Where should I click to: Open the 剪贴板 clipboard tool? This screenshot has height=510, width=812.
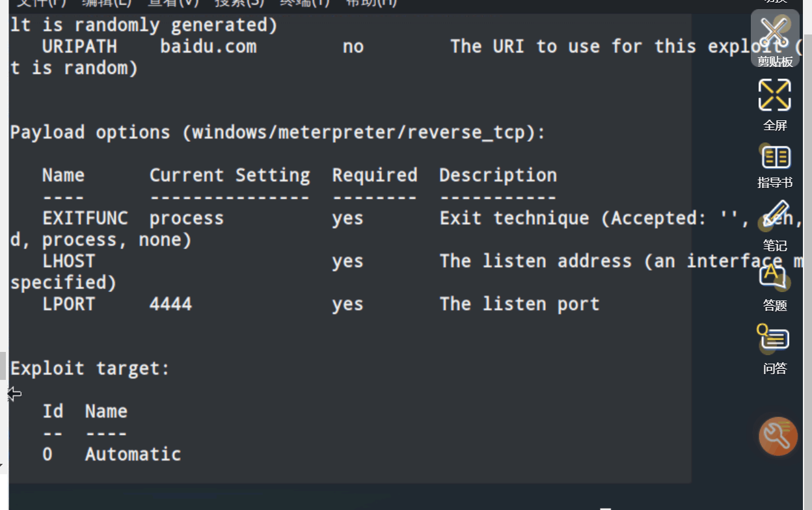point(775,38)
